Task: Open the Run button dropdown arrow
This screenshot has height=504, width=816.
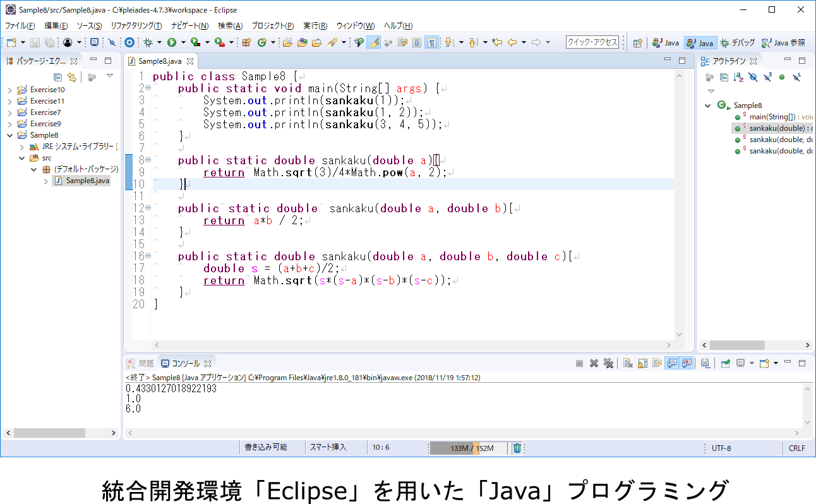Action: point(183,42)
